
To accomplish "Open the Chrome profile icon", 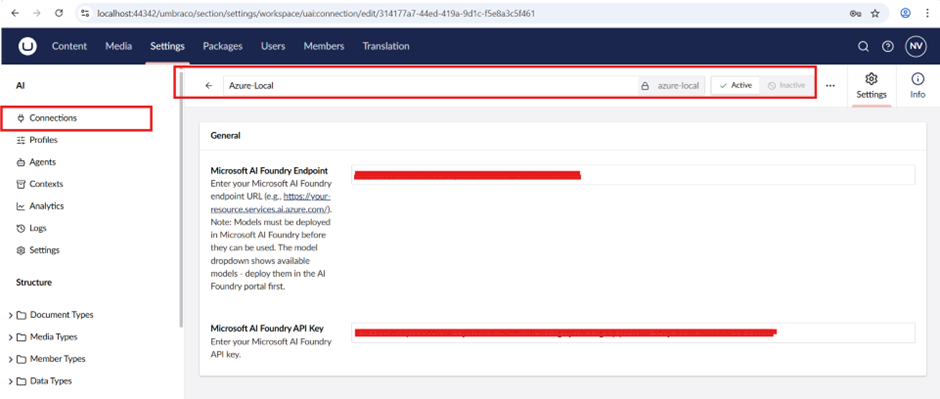I will [906, 13].
